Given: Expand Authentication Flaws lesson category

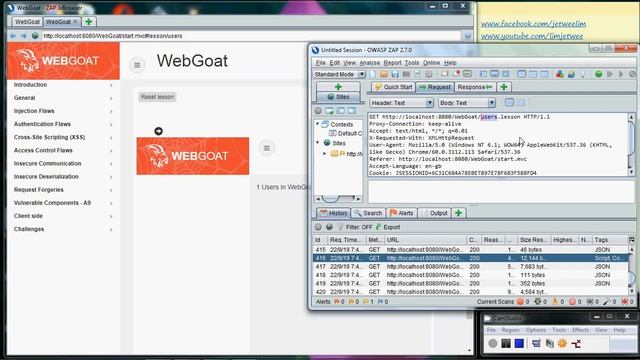Looking at the screenshot, I should pyautogui.click(x=63, y=124).
